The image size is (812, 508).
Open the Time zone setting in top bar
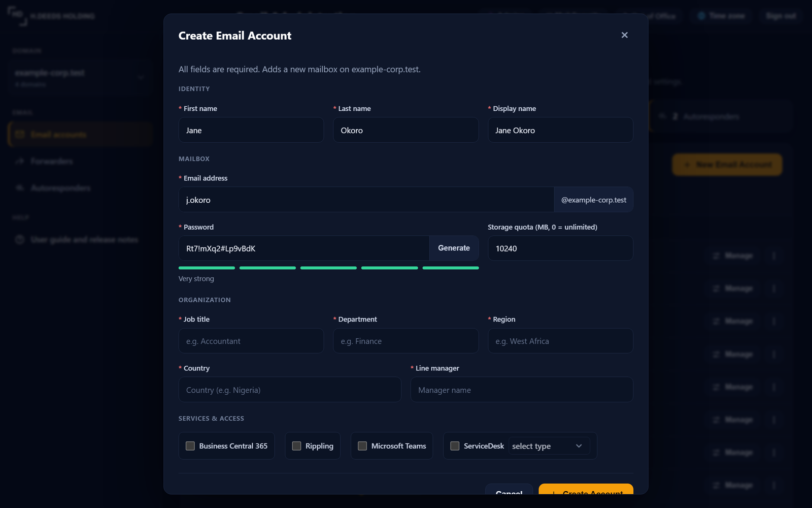[721, 16]
